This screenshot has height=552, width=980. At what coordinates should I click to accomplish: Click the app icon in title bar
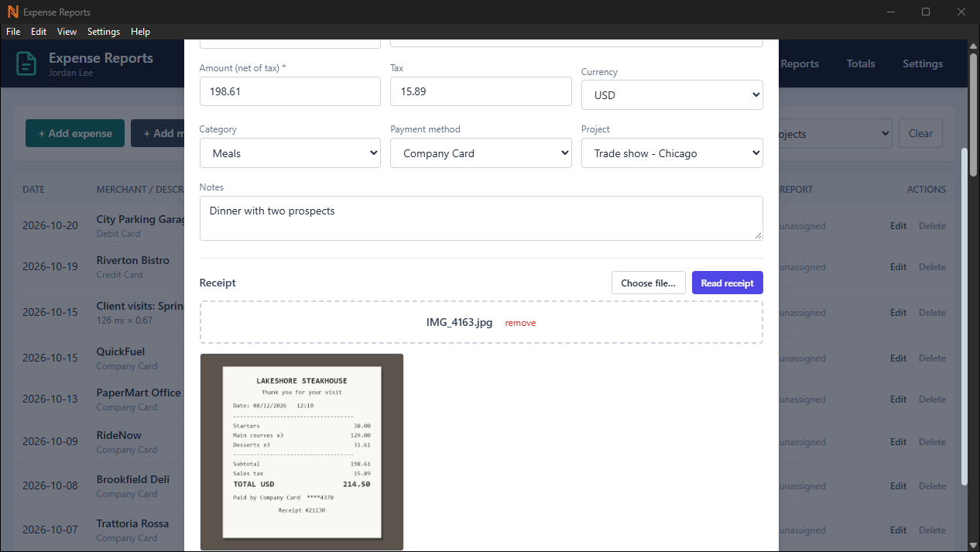pos(12,12)
